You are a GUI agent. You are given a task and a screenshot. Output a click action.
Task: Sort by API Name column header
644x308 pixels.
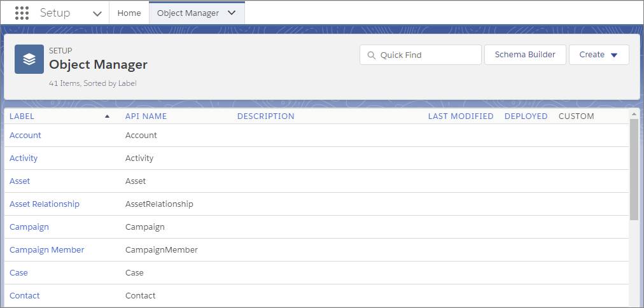(146, 116)
